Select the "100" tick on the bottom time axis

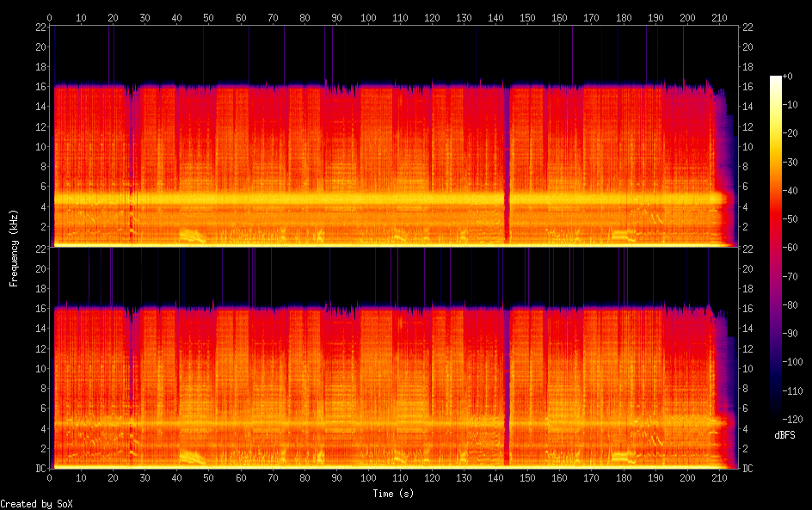point(368,478)
